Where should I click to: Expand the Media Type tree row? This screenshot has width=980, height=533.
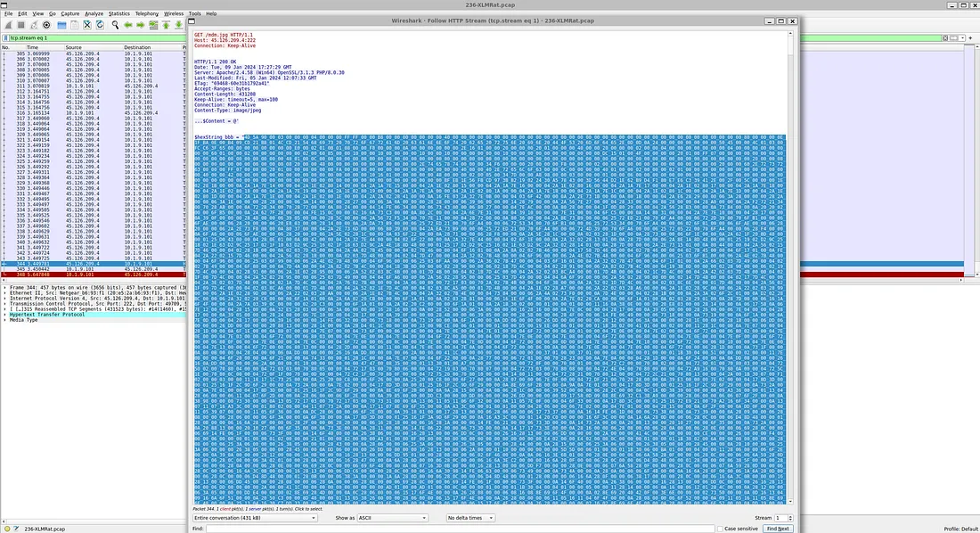[4, 319]
